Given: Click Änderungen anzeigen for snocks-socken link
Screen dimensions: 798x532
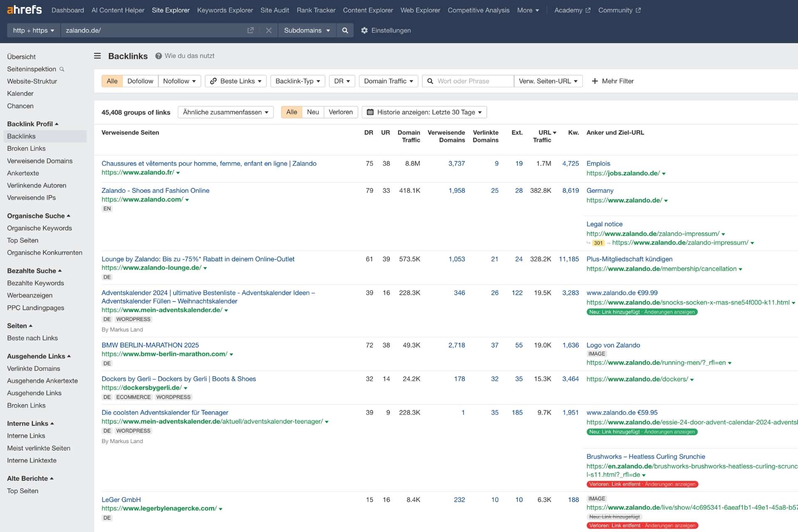Looking at the screenshot, I should click(x=669, y=312).
